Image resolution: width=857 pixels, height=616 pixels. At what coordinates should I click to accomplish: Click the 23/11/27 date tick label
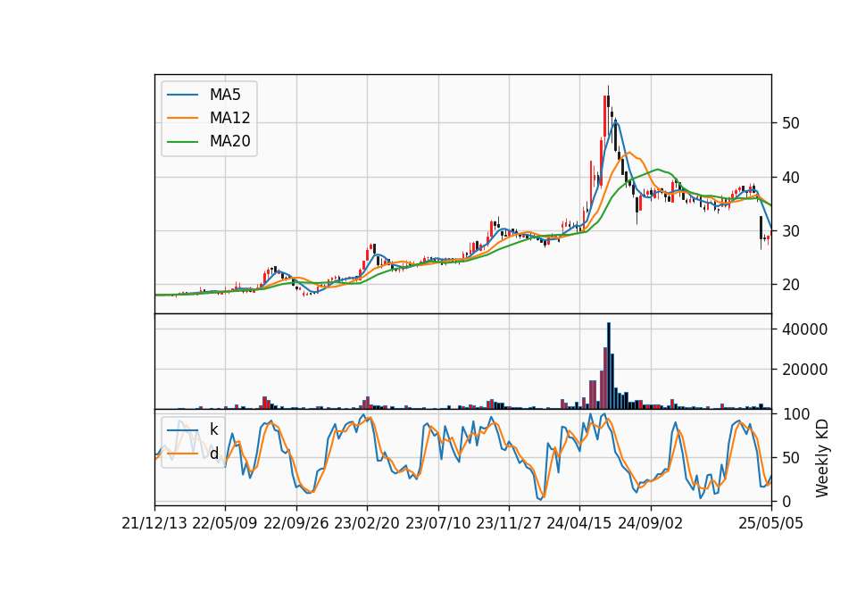[509, 524]
